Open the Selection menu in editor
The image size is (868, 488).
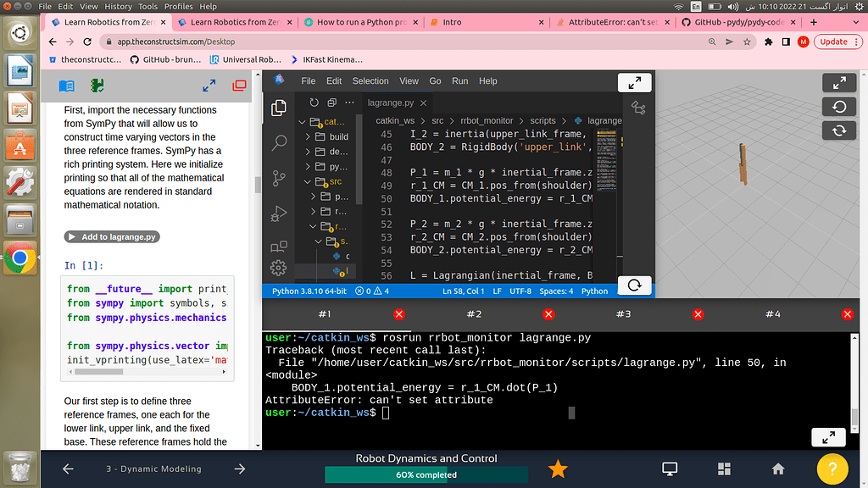point(370,81)
